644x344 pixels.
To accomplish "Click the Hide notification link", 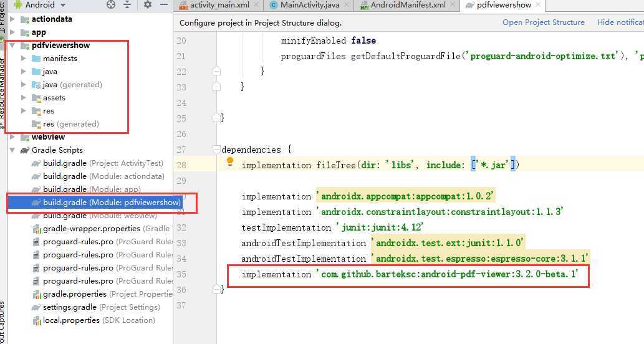I will [620, 22].
